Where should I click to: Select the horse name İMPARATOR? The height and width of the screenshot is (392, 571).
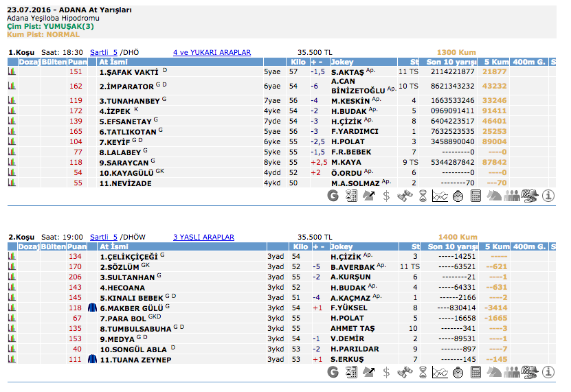(x=126, y=87)
